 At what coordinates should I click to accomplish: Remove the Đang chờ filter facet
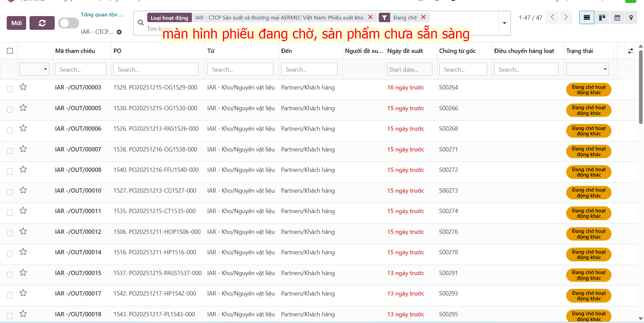(x=423, y=17)
